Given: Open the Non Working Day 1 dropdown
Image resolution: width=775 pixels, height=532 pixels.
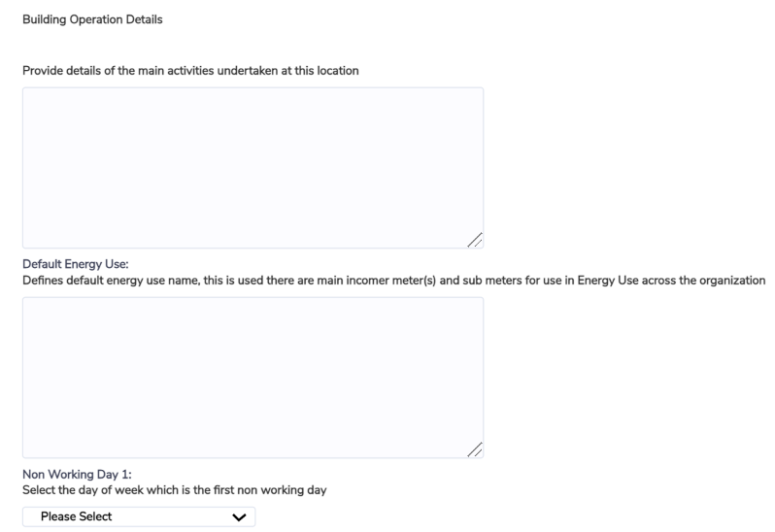Looking at the screenshot, I should (139, 516).
